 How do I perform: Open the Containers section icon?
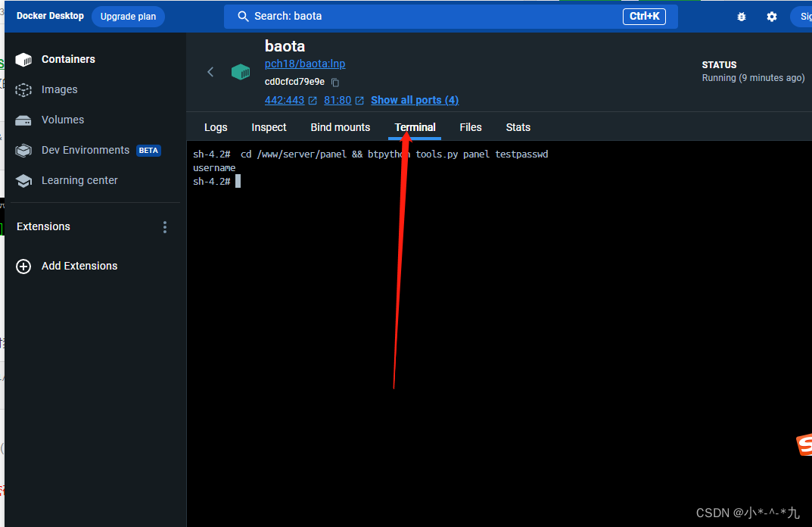tap(23, 60)
